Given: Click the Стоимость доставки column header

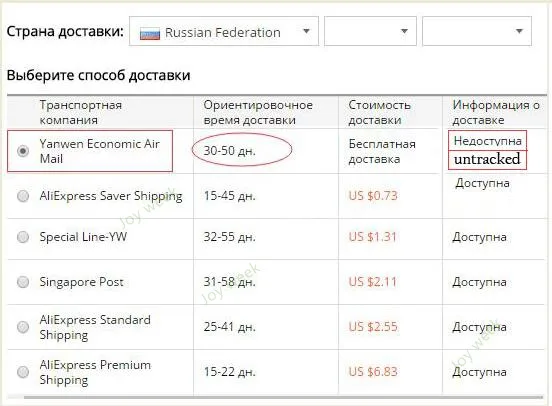Looking at the screenshot, I should pos(380,112).
